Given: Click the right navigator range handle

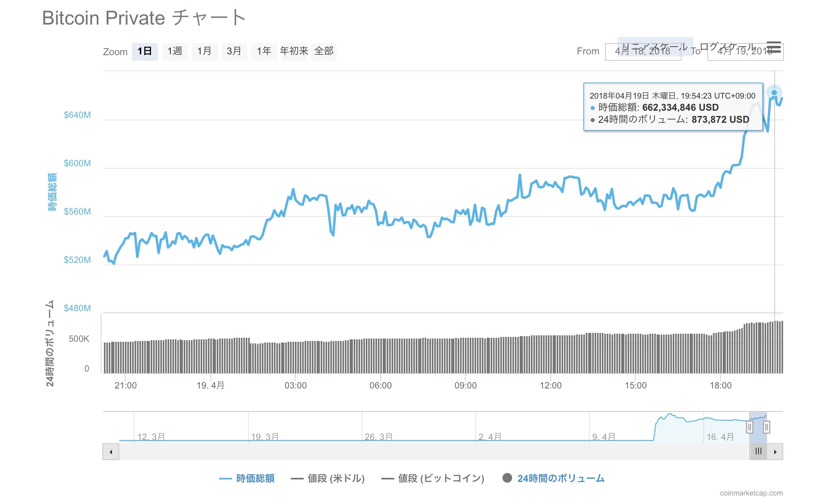Looking at the screenshot, I should pos(767,427).
